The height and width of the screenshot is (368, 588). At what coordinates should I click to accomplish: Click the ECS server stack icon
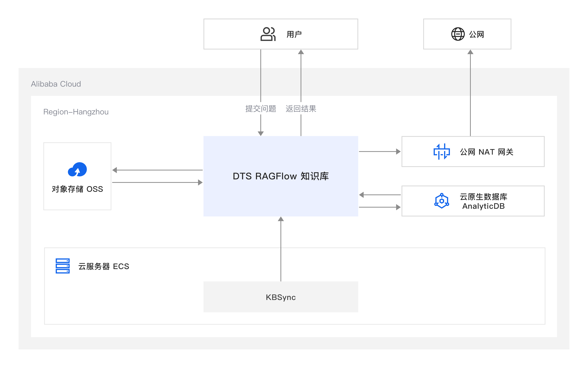click(x=63, y=266)
